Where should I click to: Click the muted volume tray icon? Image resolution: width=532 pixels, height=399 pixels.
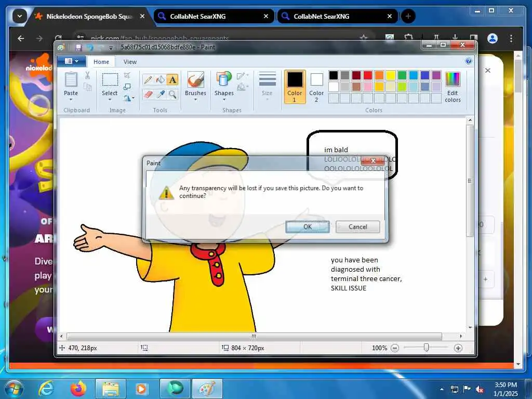(480, 390)
